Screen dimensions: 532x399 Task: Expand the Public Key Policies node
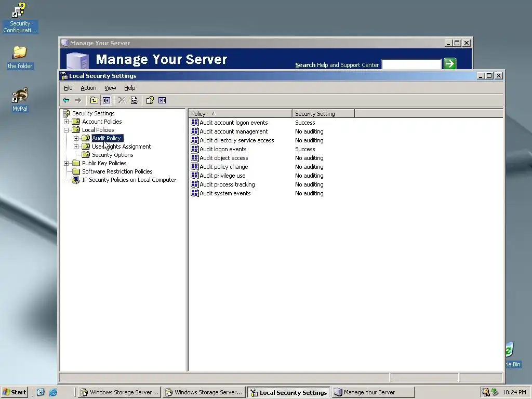coord(66,163)
